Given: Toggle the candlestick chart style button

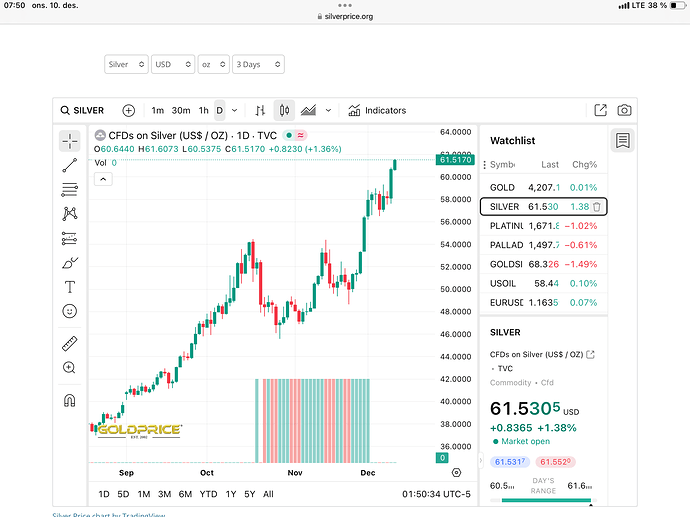Looking at the screenshot, I should (x=283, y=110).
